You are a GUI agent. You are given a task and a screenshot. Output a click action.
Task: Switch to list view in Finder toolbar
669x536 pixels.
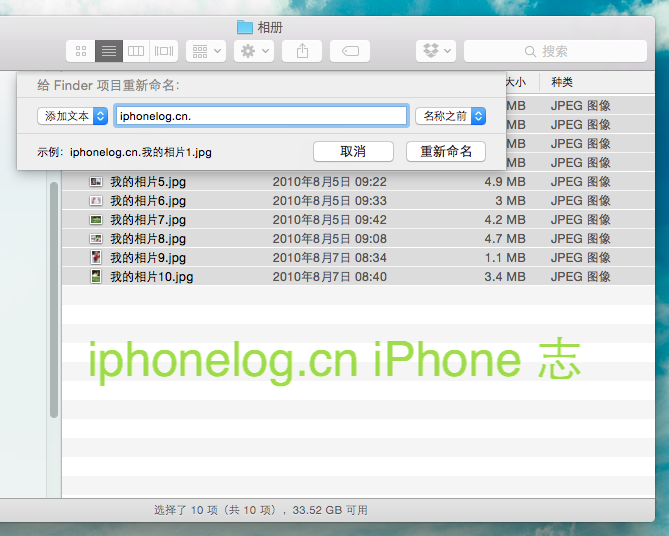point(109,51)
